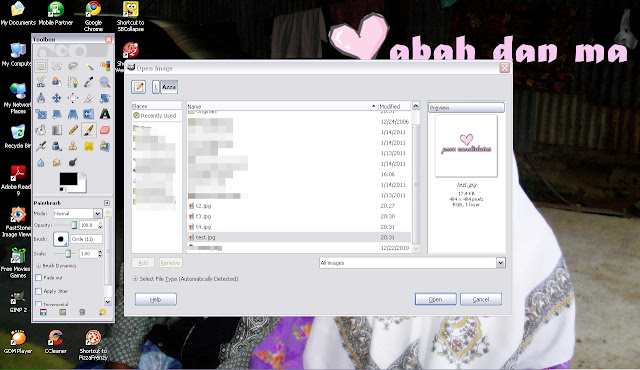The image size is (640, 370).
Task: Select the Fuzzy Select magic wand tool
Action: coord(89,66)
